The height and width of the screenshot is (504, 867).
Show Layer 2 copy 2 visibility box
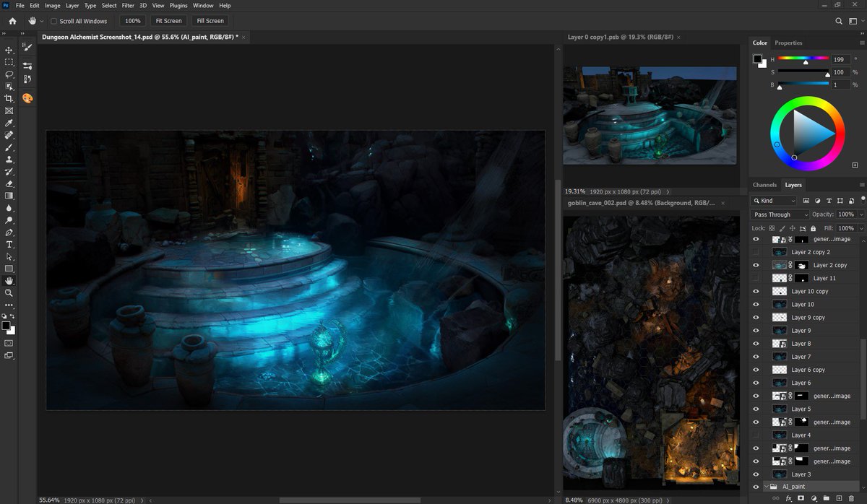click(x=756, y=252)
